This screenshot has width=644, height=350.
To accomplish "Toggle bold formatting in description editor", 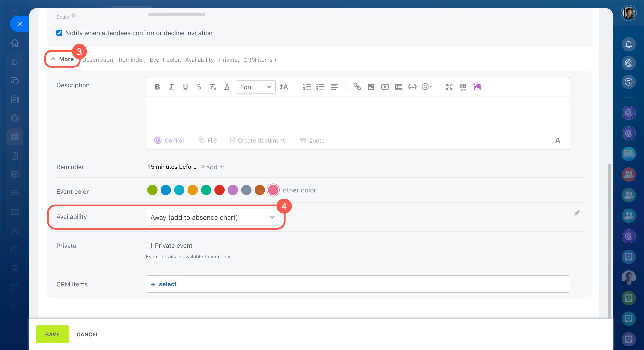I will point(157,87).
